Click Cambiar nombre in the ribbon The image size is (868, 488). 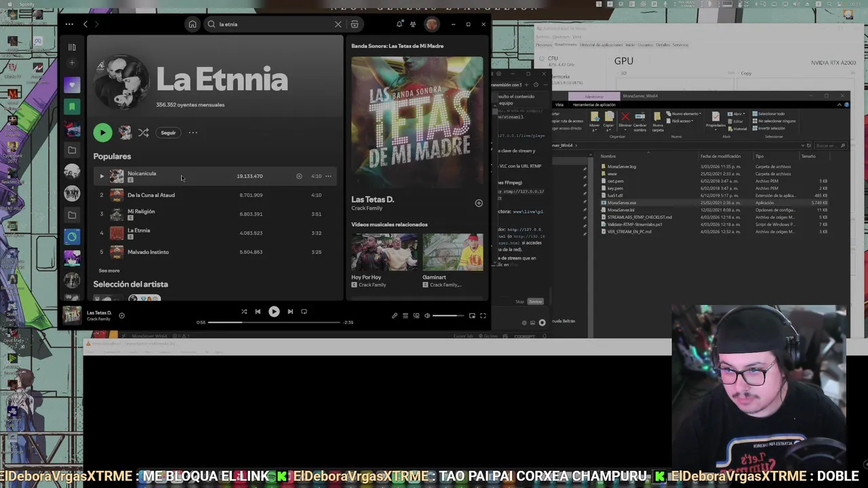tap(640, 121)
